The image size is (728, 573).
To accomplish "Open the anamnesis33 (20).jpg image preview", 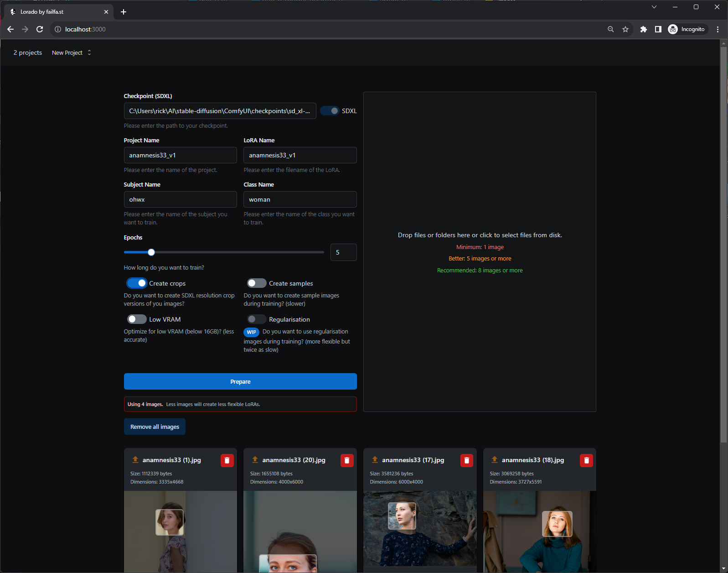I will click(300, 531).
